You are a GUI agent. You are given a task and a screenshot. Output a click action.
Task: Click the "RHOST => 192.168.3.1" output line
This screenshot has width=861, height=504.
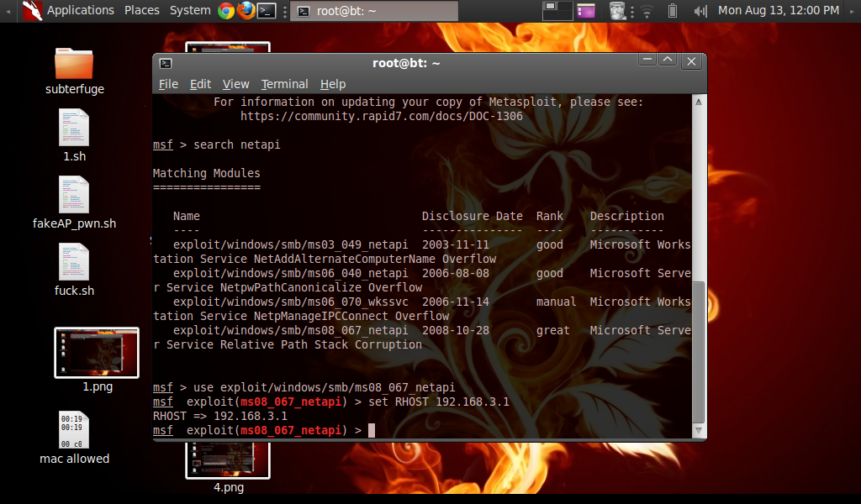coord(220,416)
